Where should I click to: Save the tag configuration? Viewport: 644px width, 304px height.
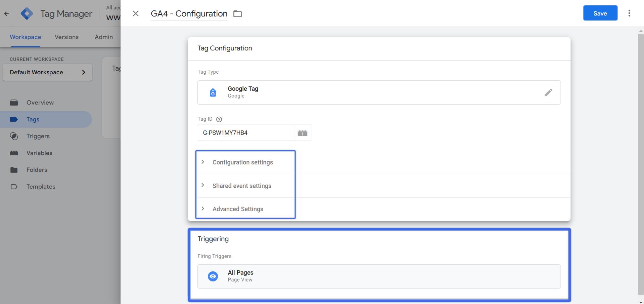pos(600,13)
